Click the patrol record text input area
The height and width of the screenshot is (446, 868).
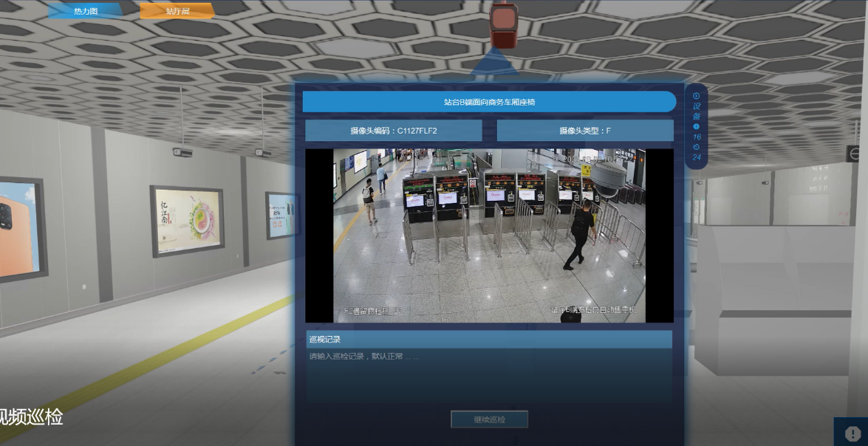click(x=488, y=377)
